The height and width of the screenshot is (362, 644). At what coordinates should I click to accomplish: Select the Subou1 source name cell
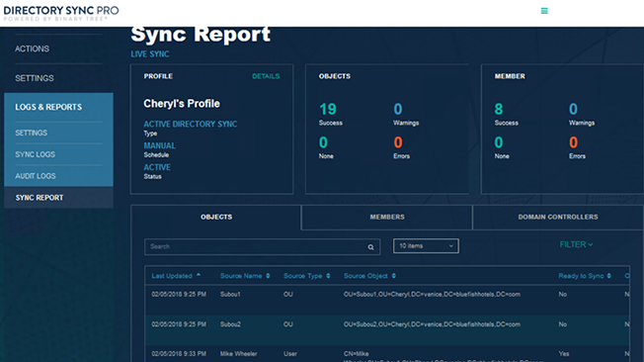pyautogui.click(x=230, y=295)
